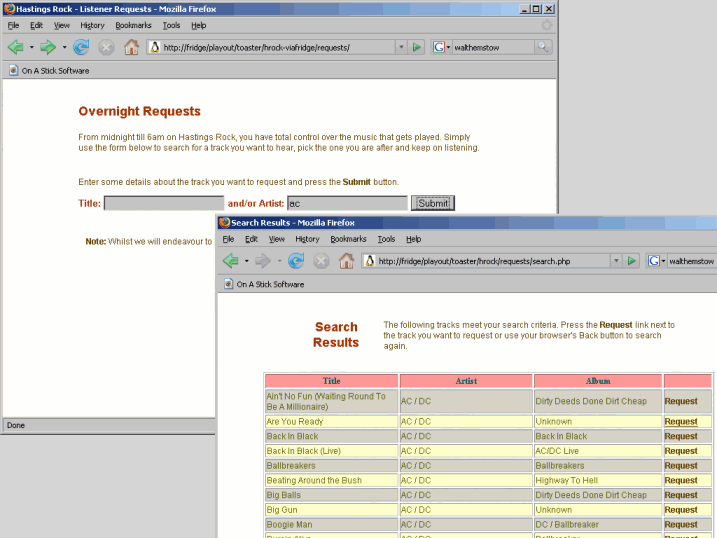
Task: Open Tools menu in Search Results window
Action: pyautogui.click(x=386, y=239)
